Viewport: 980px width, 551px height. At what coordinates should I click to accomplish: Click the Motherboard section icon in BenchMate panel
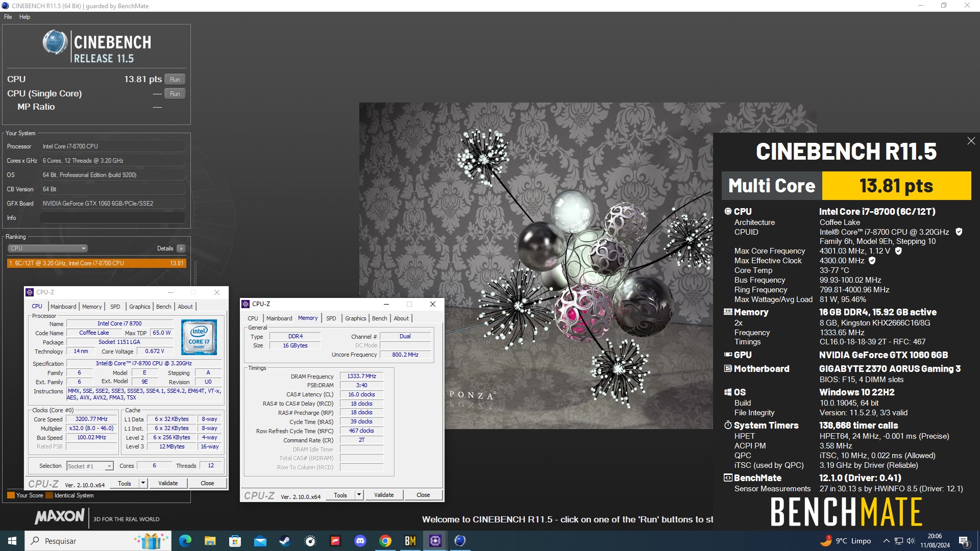point(728,368)
